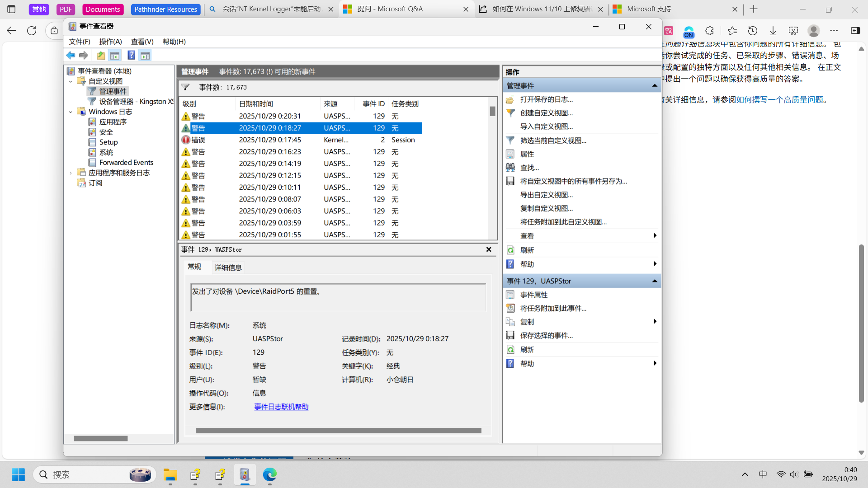Select the 错误 Kernel event row

tap(301, 140)
